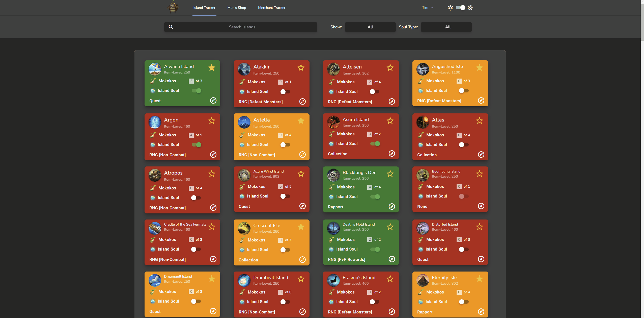
Task: Click the Search Islands input field
Action: [x=242, y=27]
